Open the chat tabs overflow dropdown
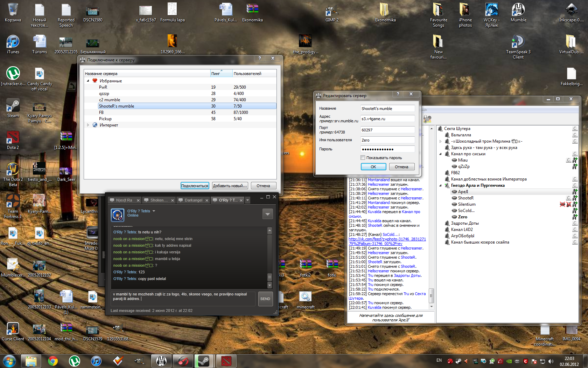 pos(247,200)
